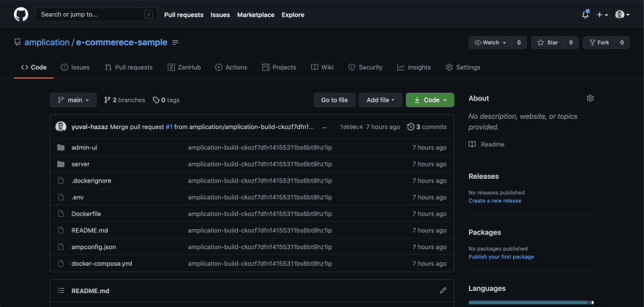Open the green Code download dropdown
The width and height of the screenshot is (644, 307).
tap(430, 100)
